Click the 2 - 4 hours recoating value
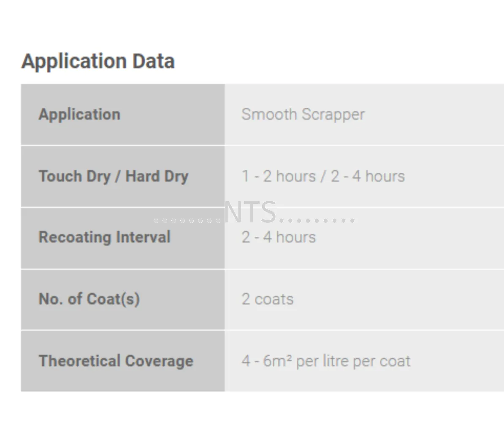Screen dimensions: 504x422 pyautogui.click(x=279, y=238)
